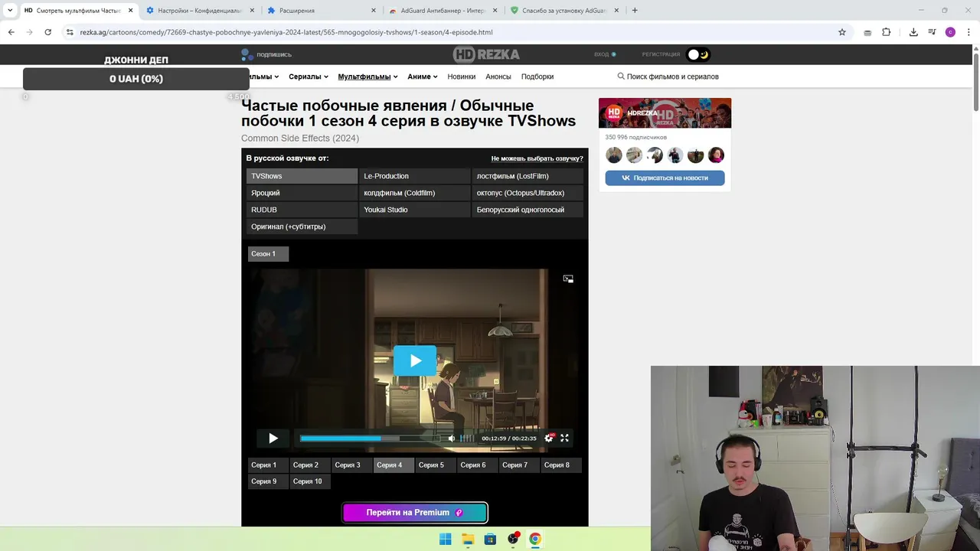Open the tab search dropdown arrow
Image resolution: width=980 pixels, height=551 pixels.
tap(10, 11)
